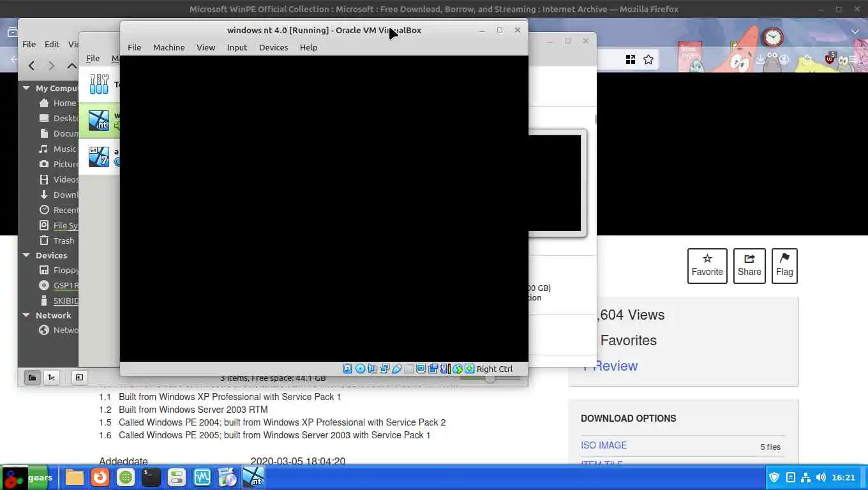This screenshot has width=868, height=490.
Task: Click the recording icon in VirtualBox status bar
Action: pyautogui.click(x=433, y=369)
